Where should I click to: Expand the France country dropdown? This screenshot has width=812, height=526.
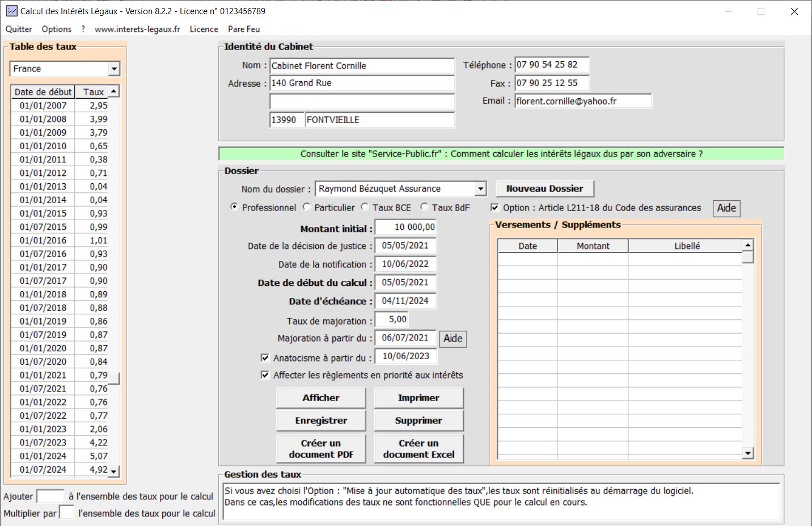[x=114, y=69]
